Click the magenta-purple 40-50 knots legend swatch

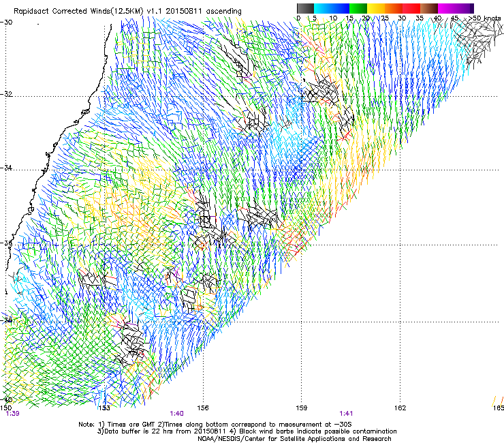click(456, 8)
